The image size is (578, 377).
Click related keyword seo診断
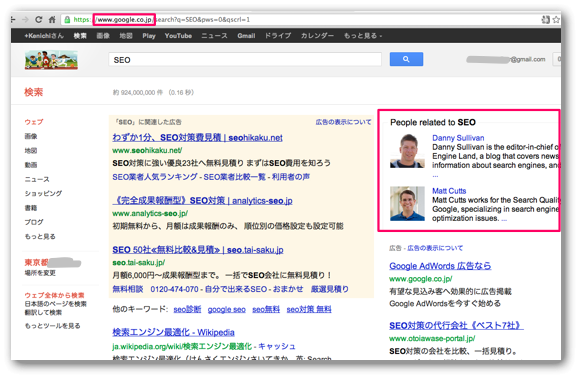[187, 309]
